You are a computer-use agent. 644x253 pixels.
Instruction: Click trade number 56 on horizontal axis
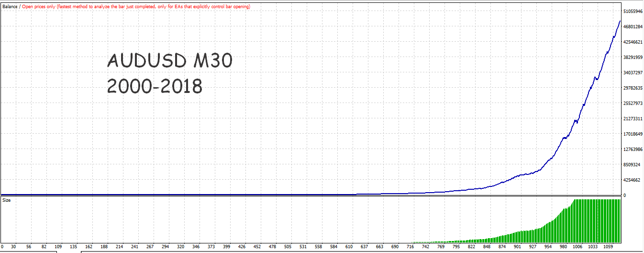pyautogui.click(x=29, y=247)
